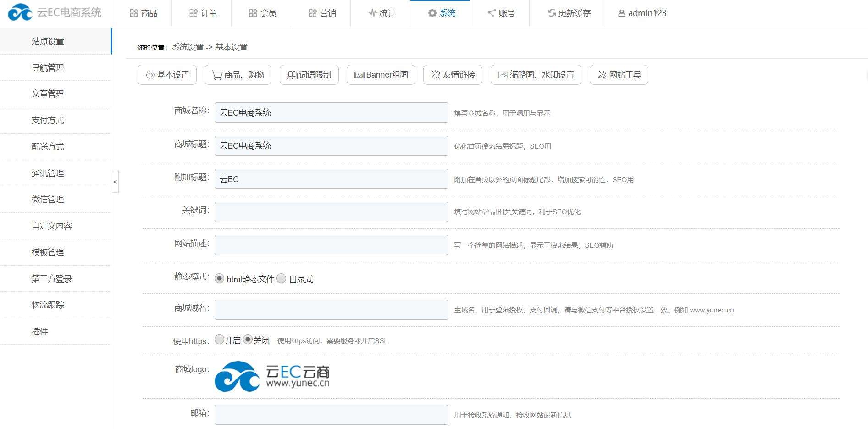Viewport: 868px width, 429px height.
Task: Open the 商品 (Products) menu icon
Action: (133, 13)
